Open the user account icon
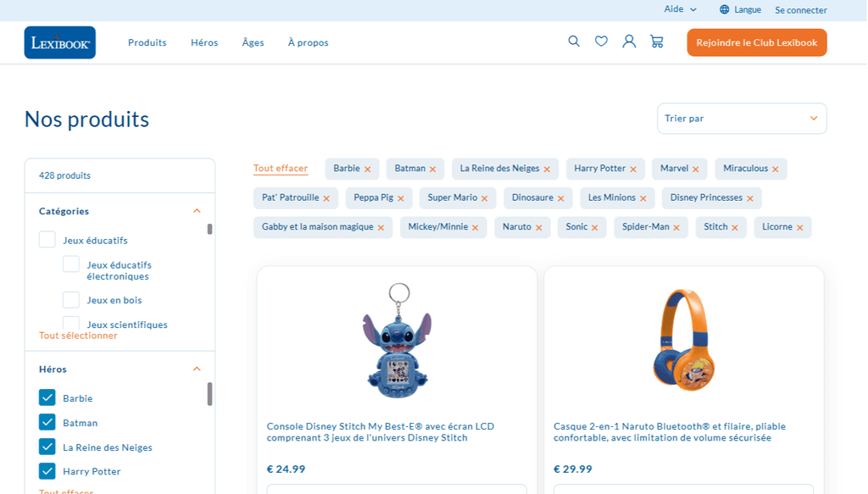868x494 pixels. click(x=629, y=42)
